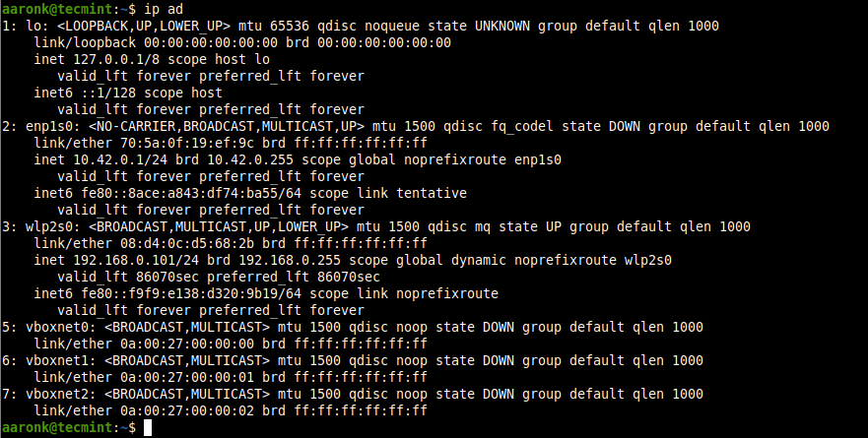868x438 pixels.
Task: Select the enp1s0 interface name line
Action: [416, 126]
